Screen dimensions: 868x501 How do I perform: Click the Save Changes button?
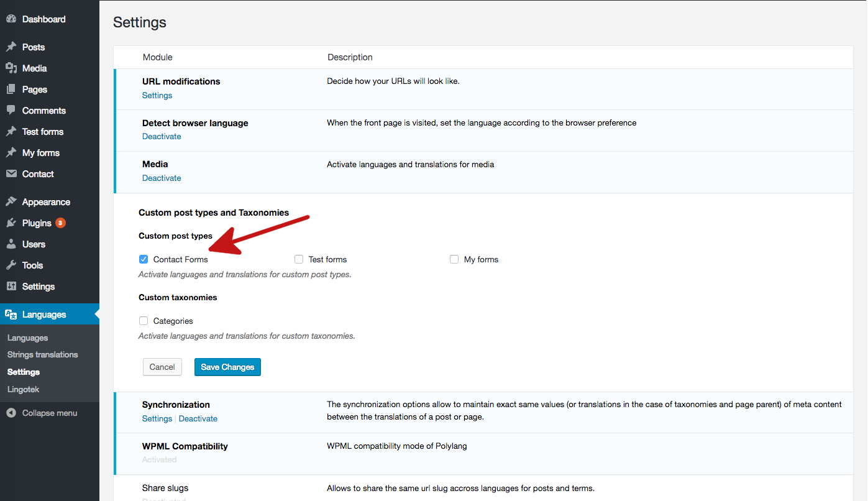tap(227, 367)
